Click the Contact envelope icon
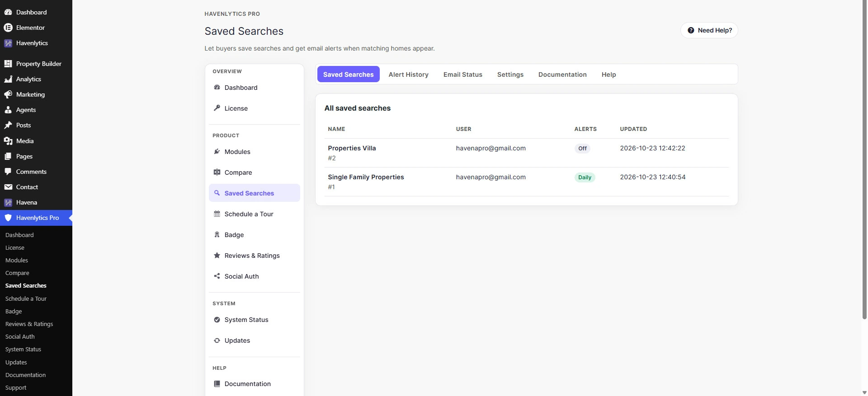Image resolution: width=868 pixels, height=396 pixels. tap(8, 187)
